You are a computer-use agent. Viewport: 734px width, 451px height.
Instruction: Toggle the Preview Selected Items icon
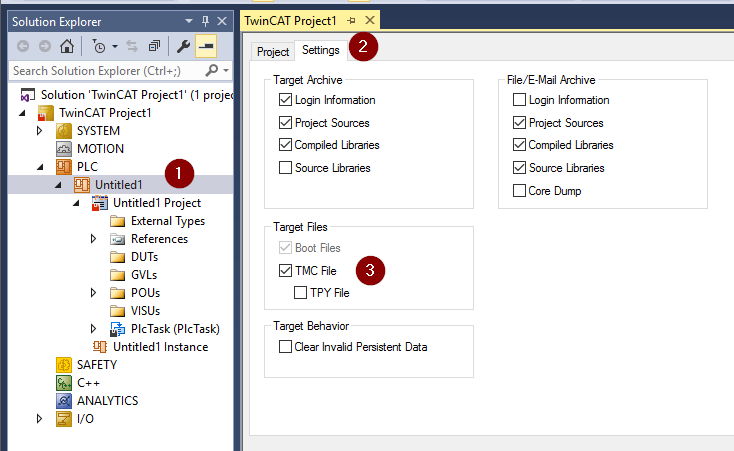pos(206,46)
